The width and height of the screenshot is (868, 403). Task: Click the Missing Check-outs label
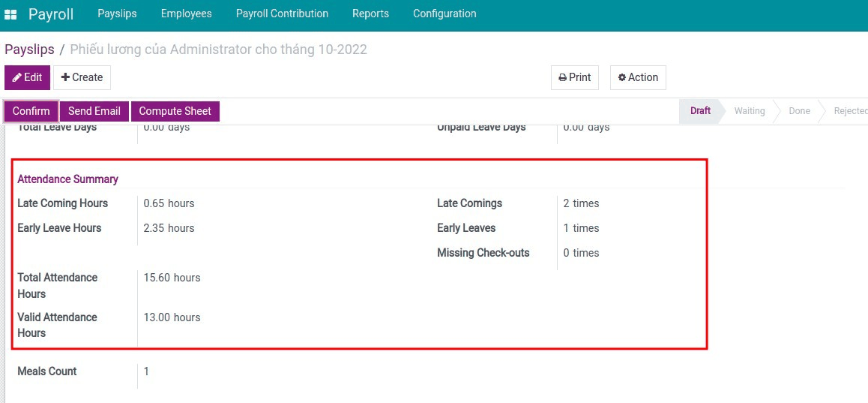click(x=483, y=253)
